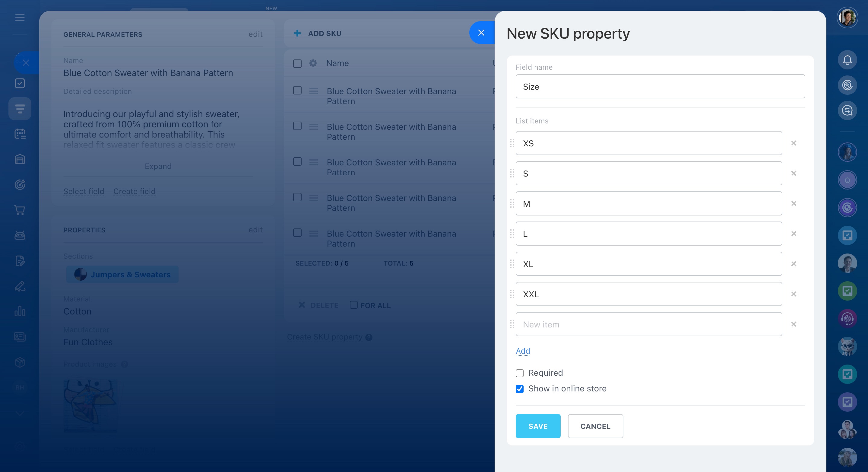The image size is (868, 472).
Task: Tick the For All checkbox
Action: [353, 305]
